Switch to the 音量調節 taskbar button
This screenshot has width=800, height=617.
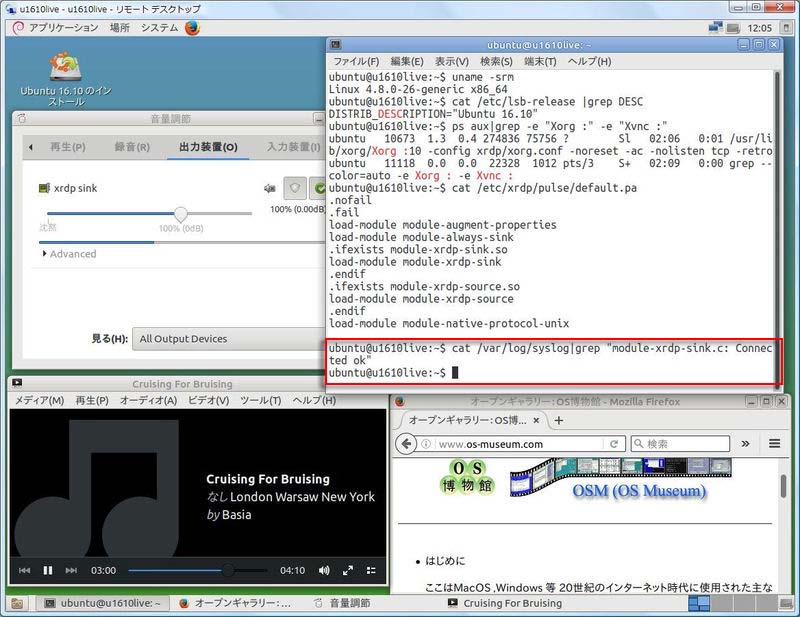click(x=342, y=603)
